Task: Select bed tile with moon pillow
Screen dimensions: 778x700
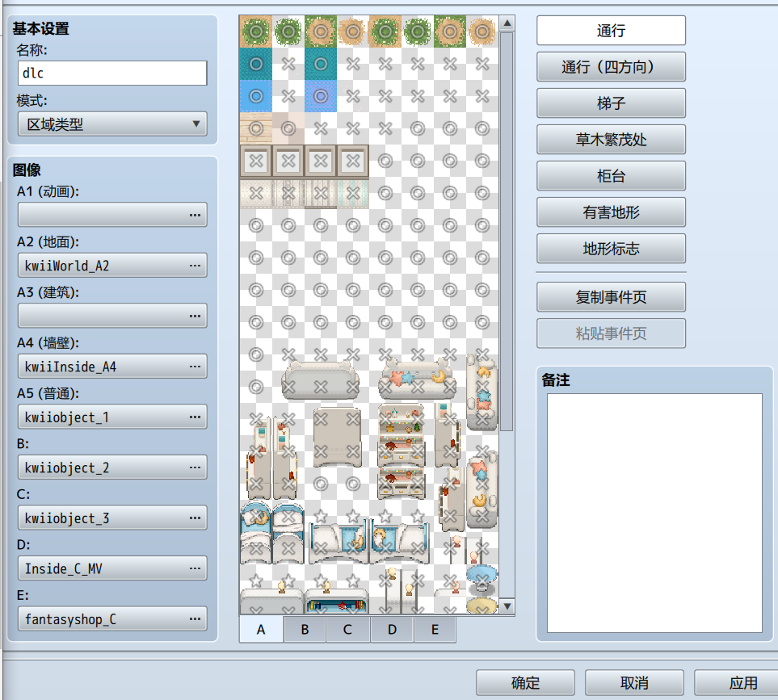Action: [256, 516]
